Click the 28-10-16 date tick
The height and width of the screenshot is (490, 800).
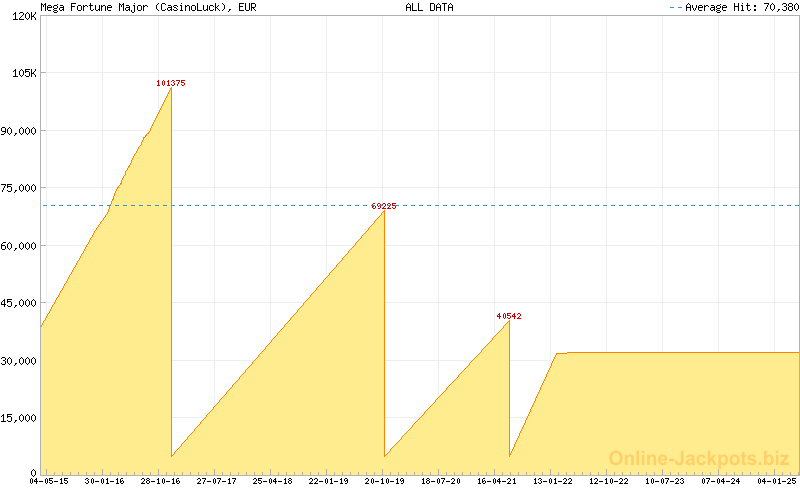160,481
